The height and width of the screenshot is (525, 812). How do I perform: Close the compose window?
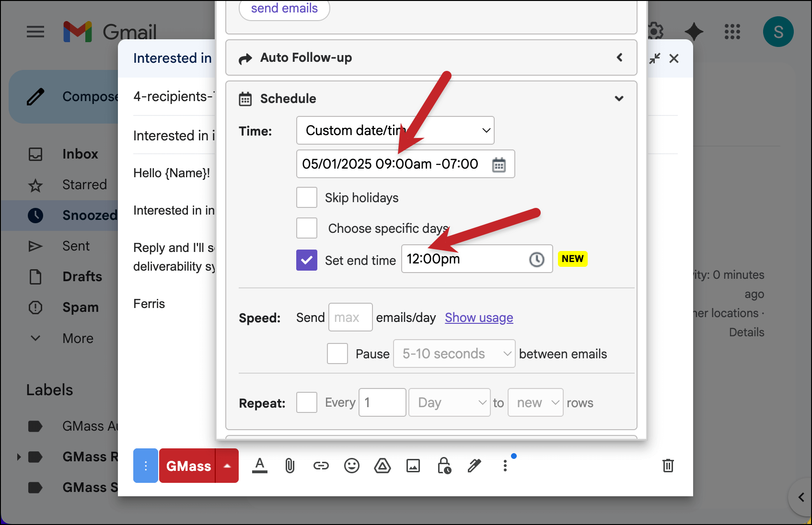(x=674, y=58)
